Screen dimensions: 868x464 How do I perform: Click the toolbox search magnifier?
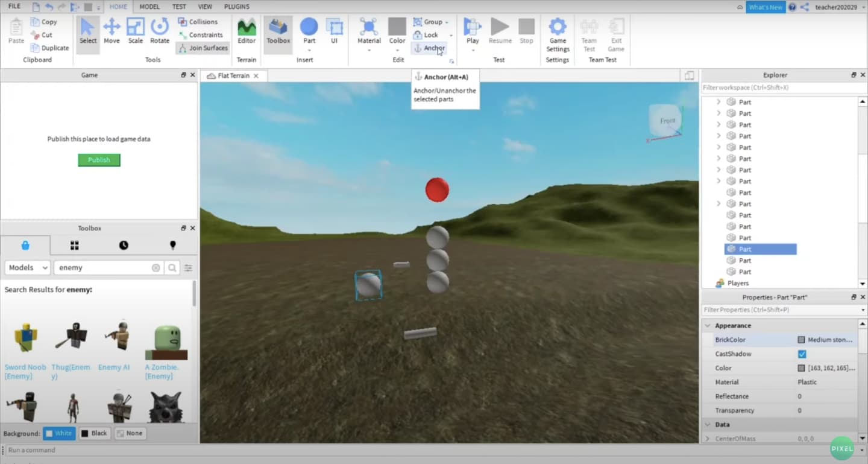click(x=172, y=268)
